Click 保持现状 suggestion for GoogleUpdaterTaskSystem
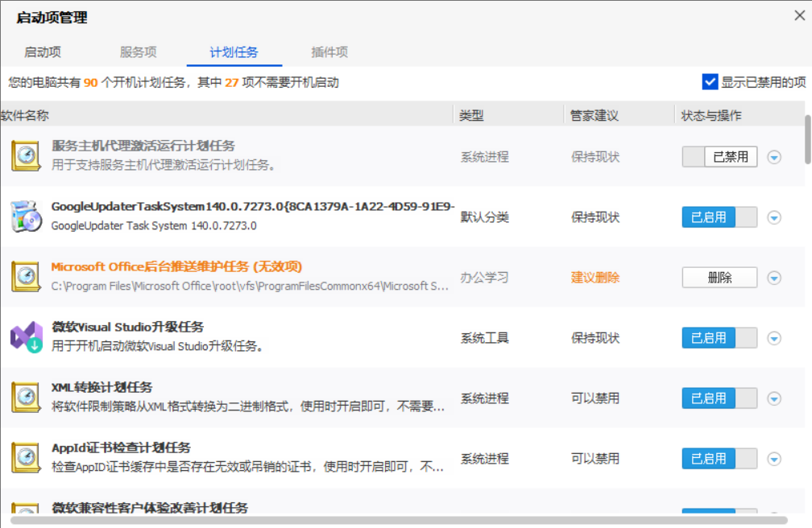 click(595, 217)
